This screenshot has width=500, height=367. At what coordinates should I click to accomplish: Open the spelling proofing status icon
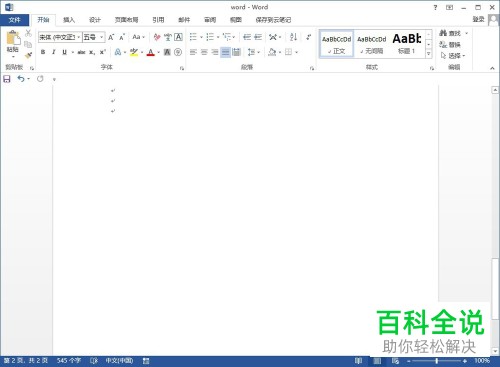pos(94,361)
